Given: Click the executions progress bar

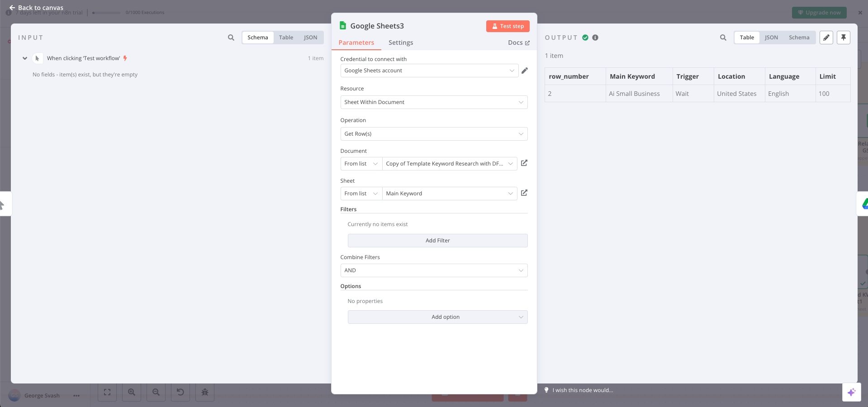Looking at the screenshot, I should pos(106,13).
